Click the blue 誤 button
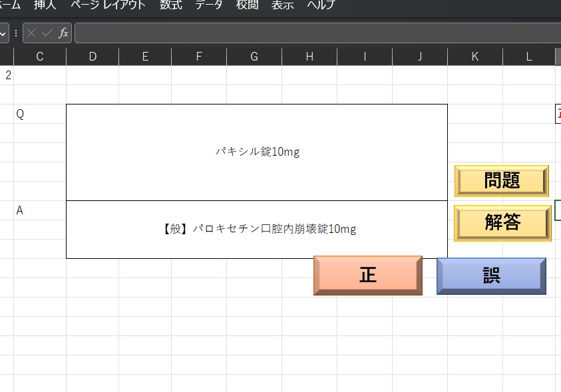This screenshot has width=561, height=392. (491, 276)
